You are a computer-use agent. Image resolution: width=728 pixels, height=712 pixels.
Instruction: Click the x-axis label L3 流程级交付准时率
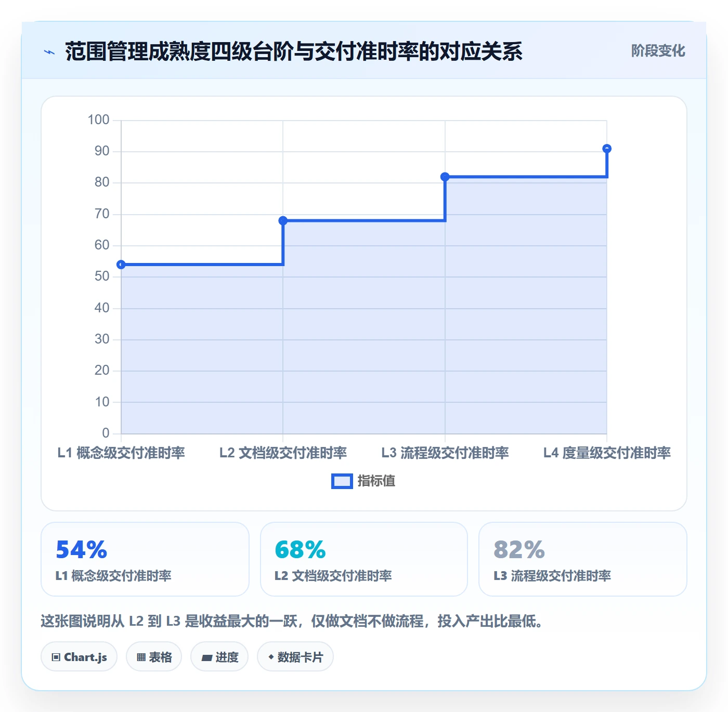click(x=445, y=453)
